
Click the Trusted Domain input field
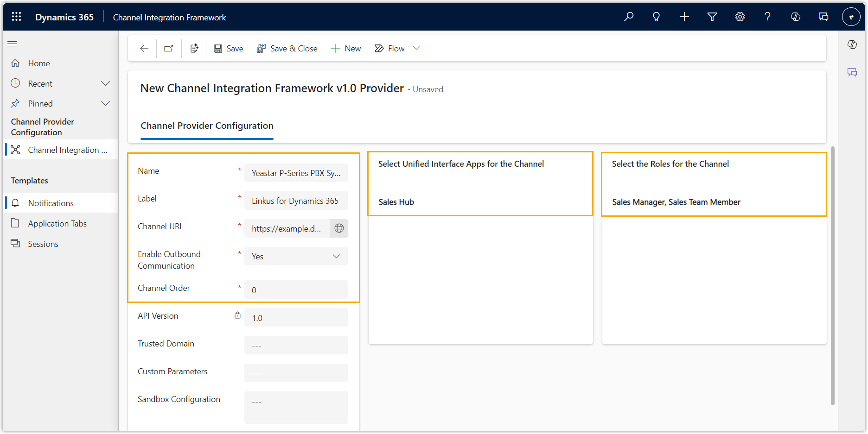click(x=296, y=346)
